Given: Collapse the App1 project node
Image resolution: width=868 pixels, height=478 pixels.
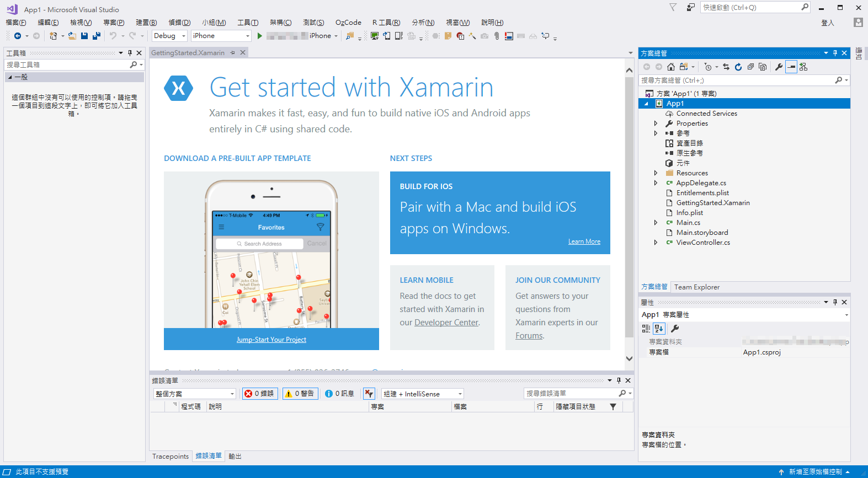Looking at the screenshot, I should (x=646, y=104).
